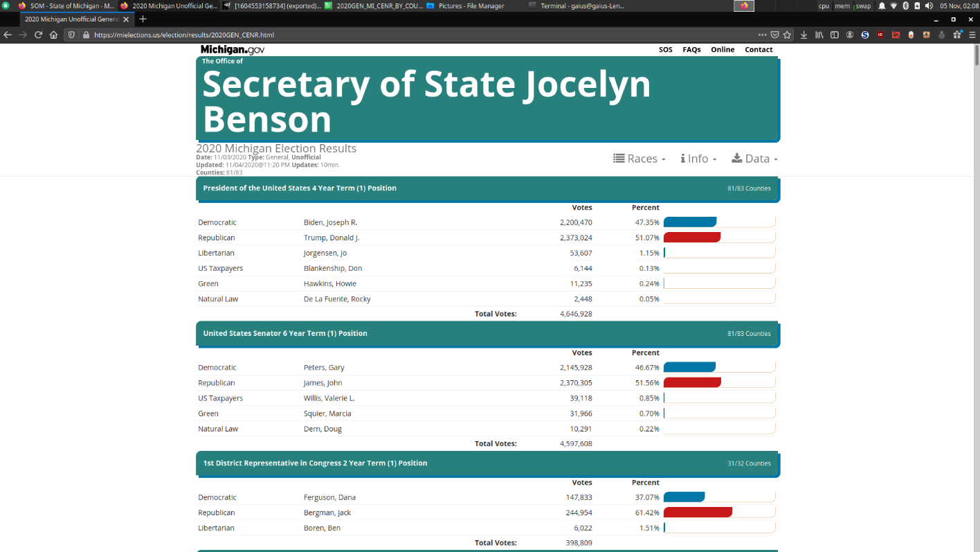Viewport: 980px width, 552px height.
Task: Open the notifications bell in system tray
Action: (x=882, y=6)
